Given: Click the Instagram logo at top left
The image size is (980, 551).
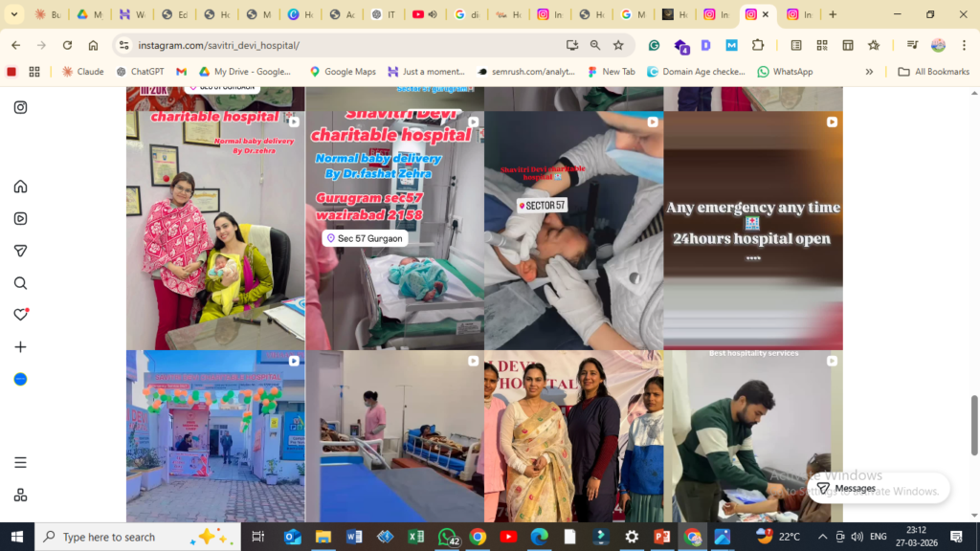Looking at the screenshot, I should coord(20,108).
